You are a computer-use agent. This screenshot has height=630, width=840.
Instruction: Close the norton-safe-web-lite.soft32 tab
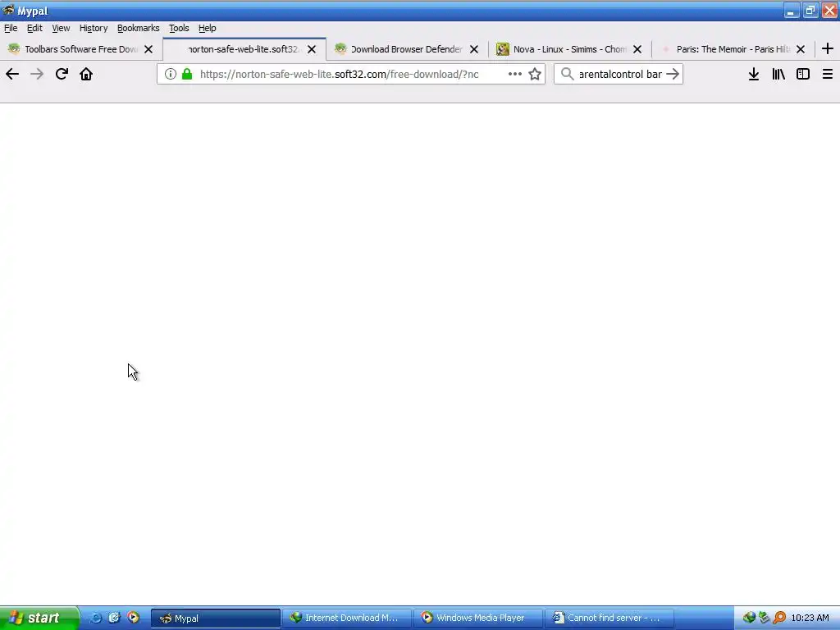click(x=312, y=49)
